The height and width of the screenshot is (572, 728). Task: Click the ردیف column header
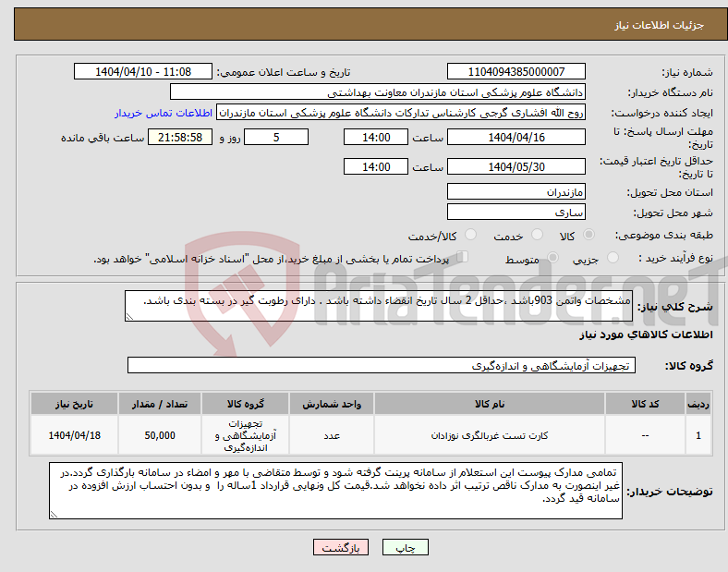pyautogui.click(x=698, y=404)
